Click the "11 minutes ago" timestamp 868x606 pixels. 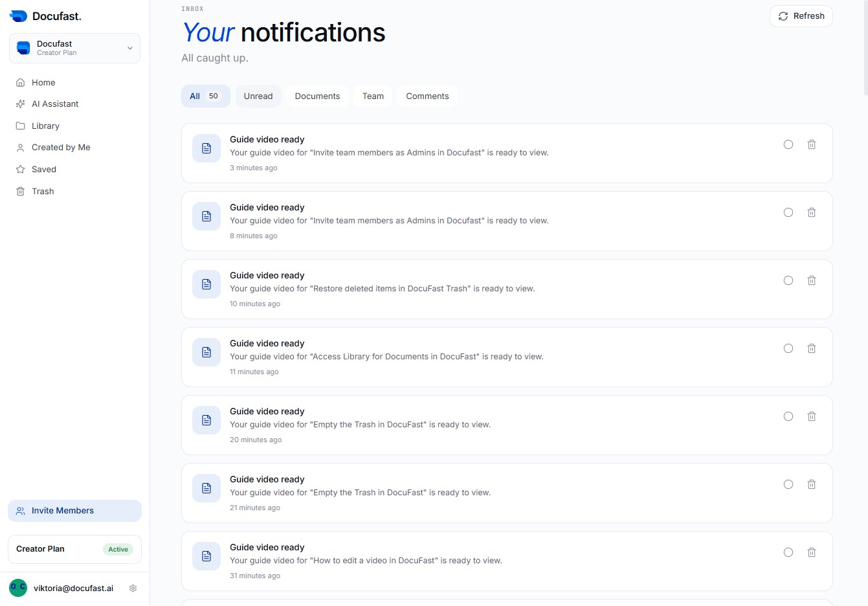click(x=254, y=372)
